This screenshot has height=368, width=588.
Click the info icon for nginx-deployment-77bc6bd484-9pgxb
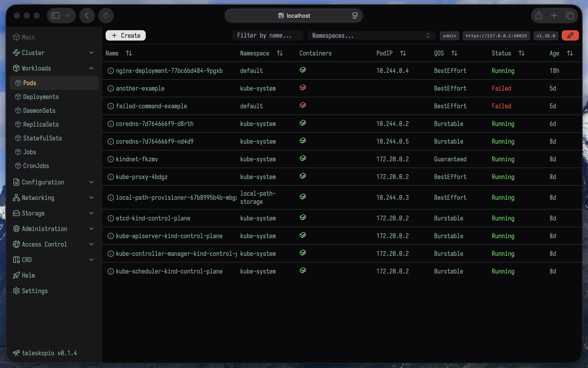pyautogui.click(x=111, y=71)
